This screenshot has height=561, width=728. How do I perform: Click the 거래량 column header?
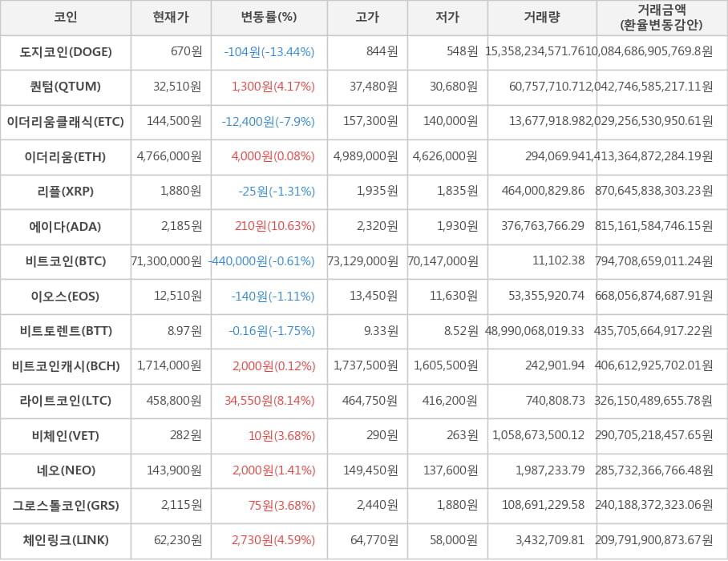click(542, 17)
